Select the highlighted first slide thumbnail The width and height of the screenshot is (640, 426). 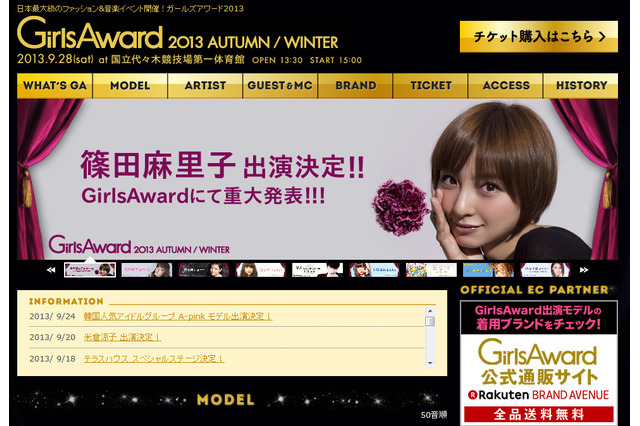click(90, 270)
